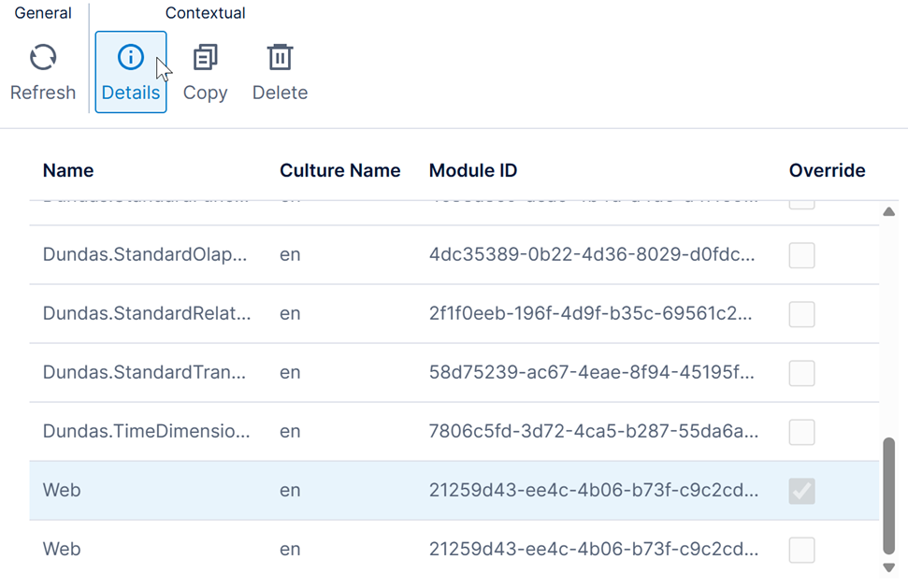Image resolution: width=908 pixels, height=588 pixels.
Task: Sort the table by the Name column
Action: coord(67,170)
